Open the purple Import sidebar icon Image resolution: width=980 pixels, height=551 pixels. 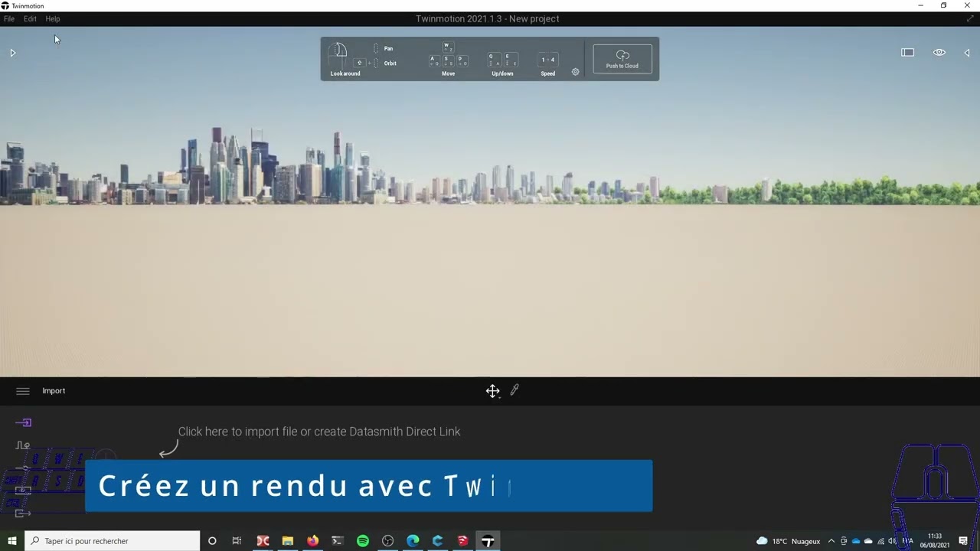pos(23,422)
